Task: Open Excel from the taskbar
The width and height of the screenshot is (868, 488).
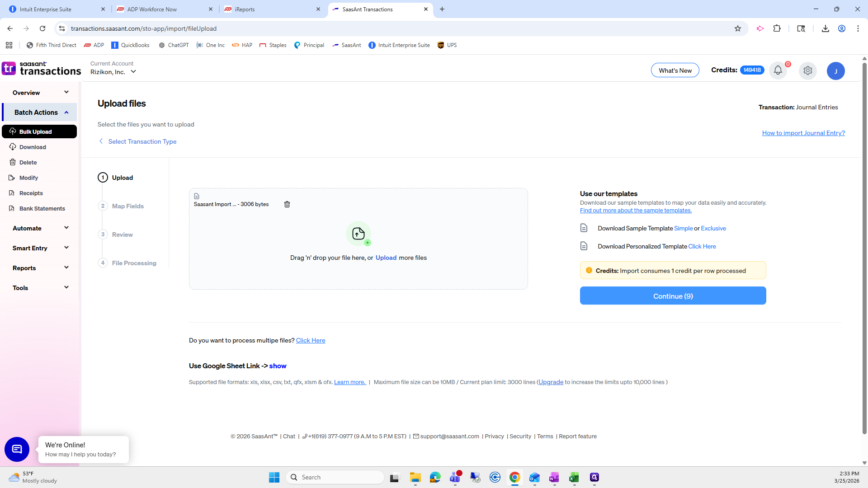Action: [574, 478]
